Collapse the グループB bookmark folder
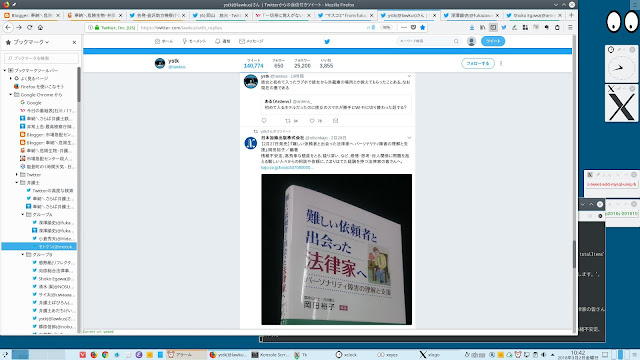Screen dimensions: 640x360 point(23,254)
